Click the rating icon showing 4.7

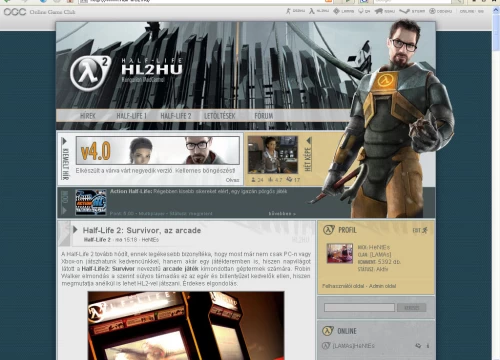[271, 180]
